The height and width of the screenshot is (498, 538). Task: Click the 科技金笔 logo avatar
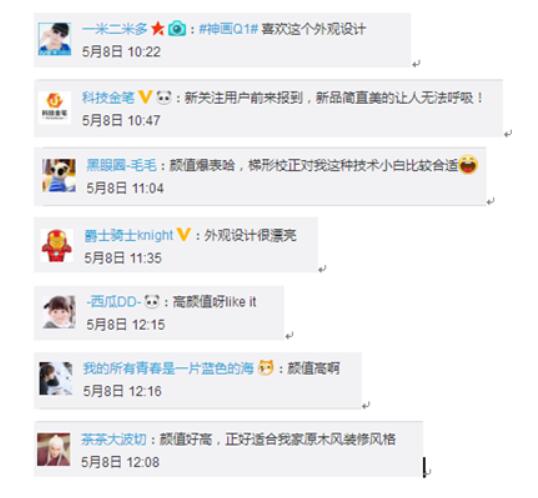55,107
